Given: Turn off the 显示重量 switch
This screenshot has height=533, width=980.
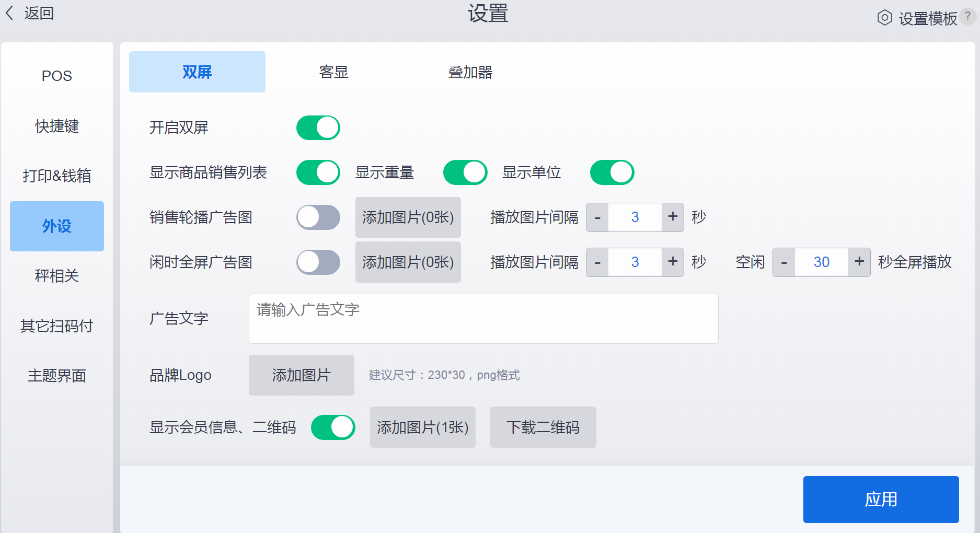Looking at the screenshot, I should pos(465,173).
